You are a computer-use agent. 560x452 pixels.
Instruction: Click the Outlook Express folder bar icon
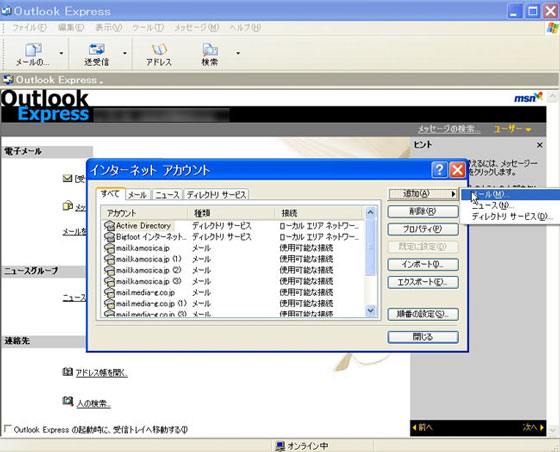tap(8, 79)
